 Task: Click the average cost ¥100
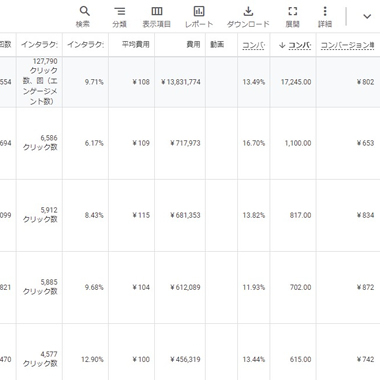coord(141,359)
